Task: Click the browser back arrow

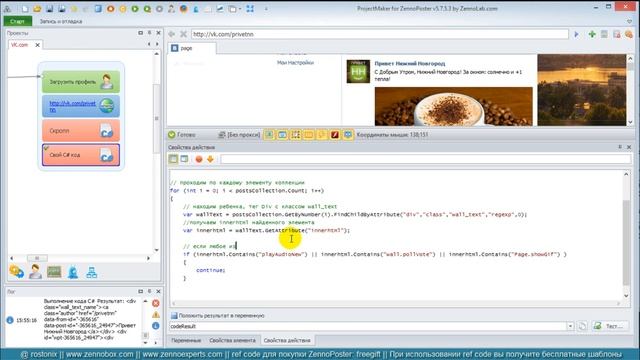Action: 172,34
